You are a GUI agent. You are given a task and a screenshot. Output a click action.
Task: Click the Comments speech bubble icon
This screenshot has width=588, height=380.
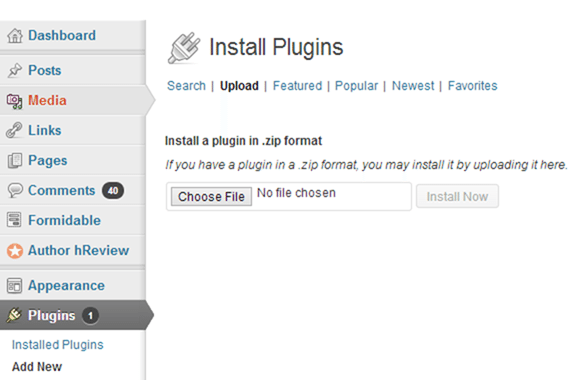pos(15,190)
